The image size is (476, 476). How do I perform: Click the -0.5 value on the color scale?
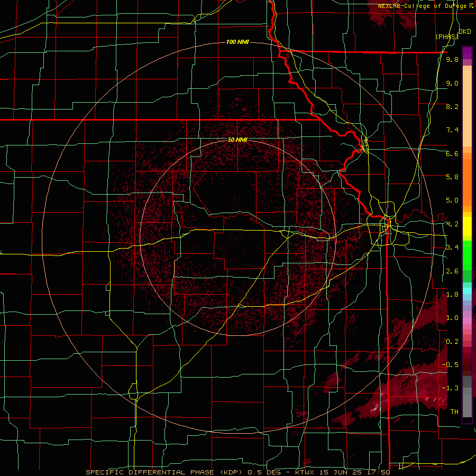(450, 365)
